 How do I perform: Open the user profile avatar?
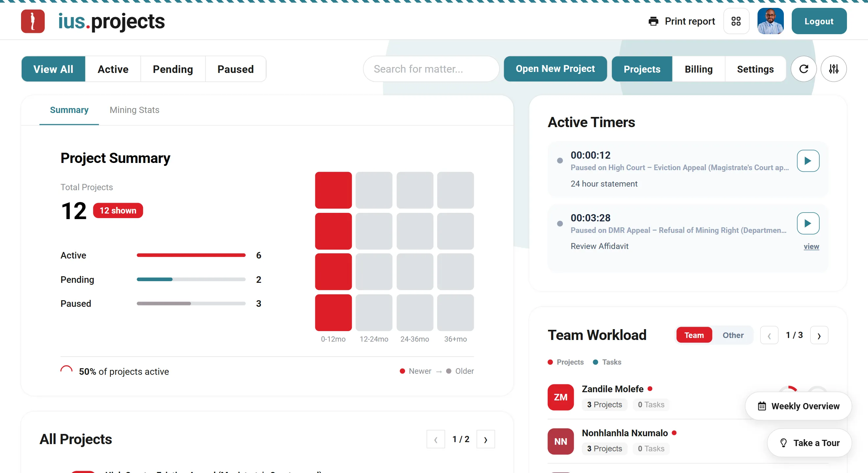pos(770,21)
